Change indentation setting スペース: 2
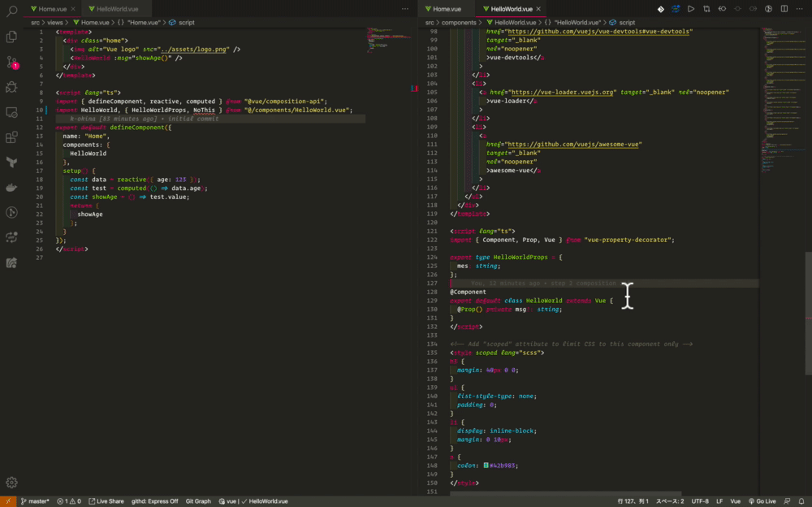This screenshot has width=812, height=507. click(x=670, y=501)
